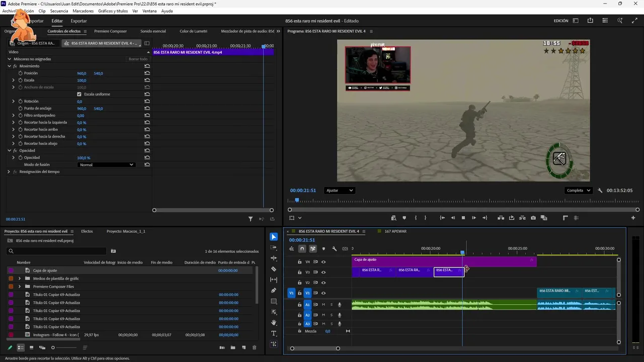644x362 pixels.
Task: Open the Marcadores menu
Action: (83, 11)
